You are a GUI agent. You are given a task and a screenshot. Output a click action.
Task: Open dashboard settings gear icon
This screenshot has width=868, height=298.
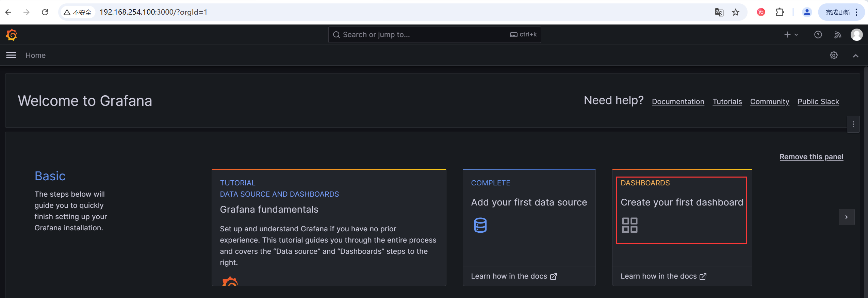point(834,55)
